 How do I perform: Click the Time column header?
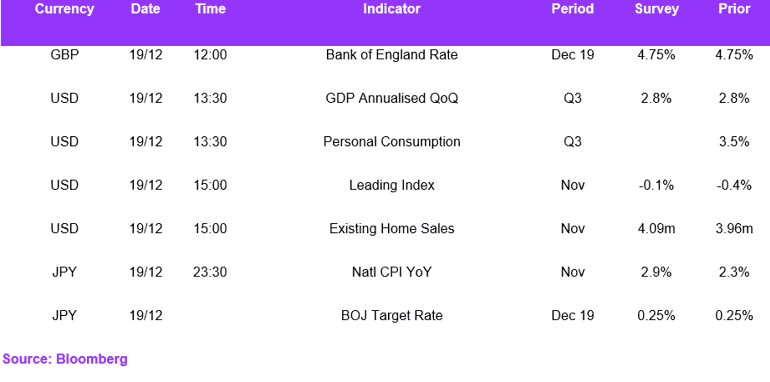[210, 9]
